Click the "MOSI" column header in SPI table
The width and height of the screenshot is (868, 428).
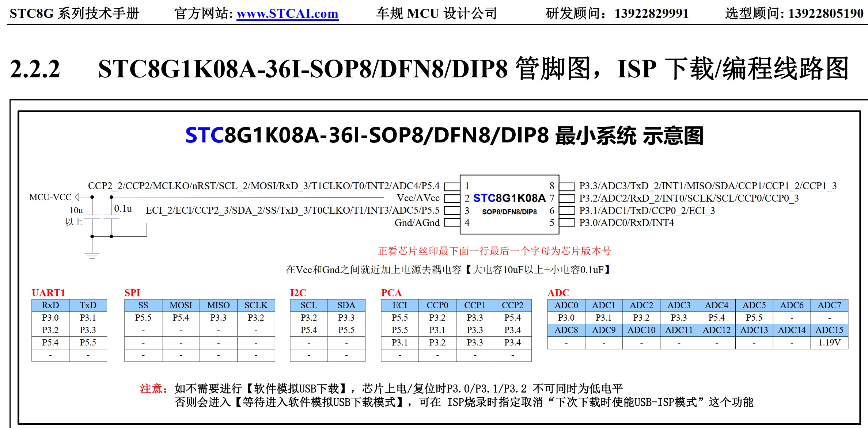[x=181, y=305]
